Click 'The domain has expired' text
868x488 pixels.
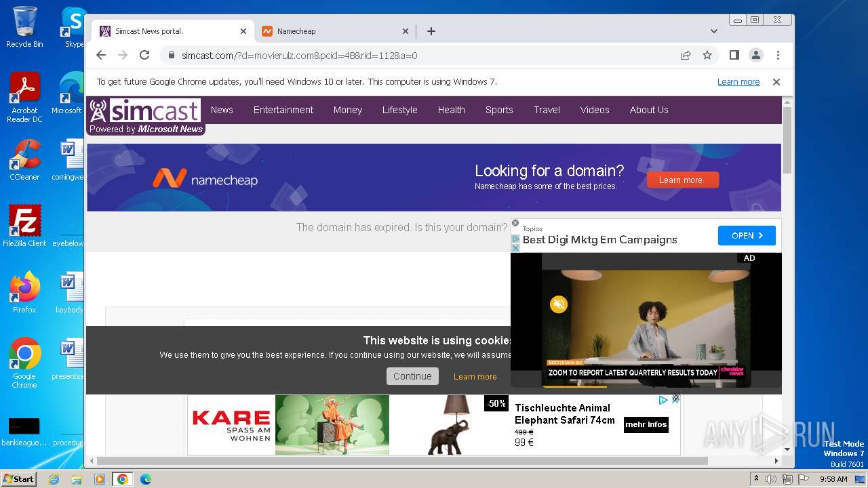pyautogui.click(x=354, y=227)
